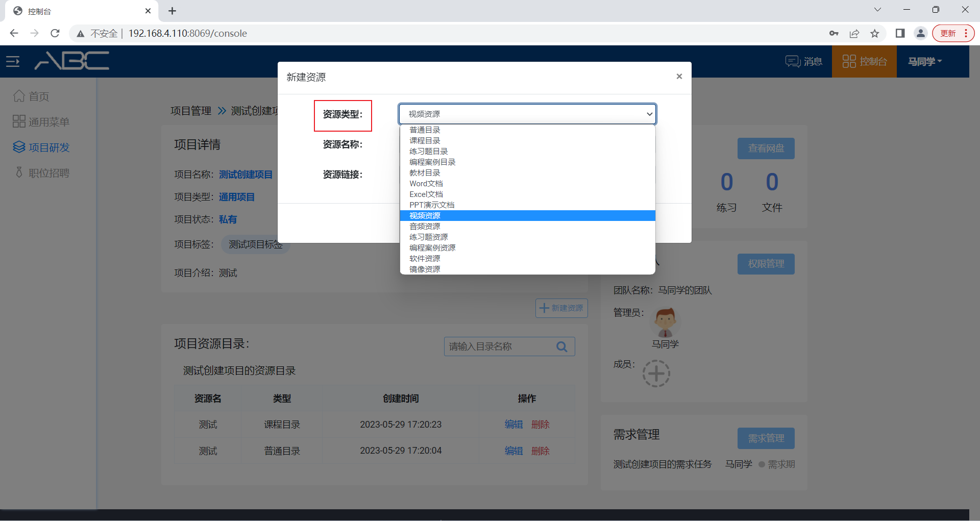
Task: Click the 查看网盘 button
Action: pos(766,148)
